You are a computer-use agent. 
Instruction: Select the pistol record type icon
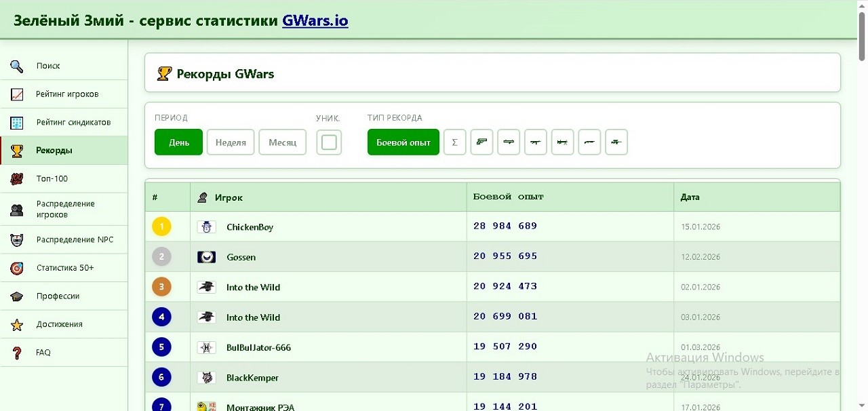tap(481, 142)
